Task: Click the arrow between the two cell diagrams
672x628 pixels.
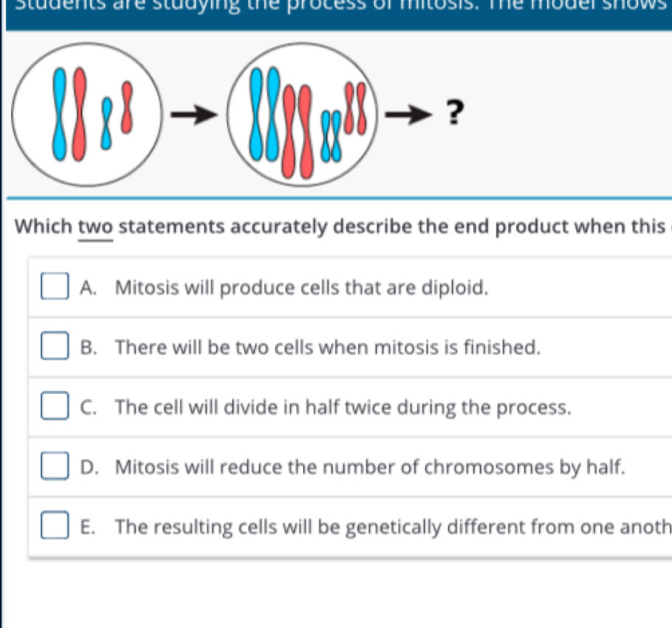Action: [195, 114]
